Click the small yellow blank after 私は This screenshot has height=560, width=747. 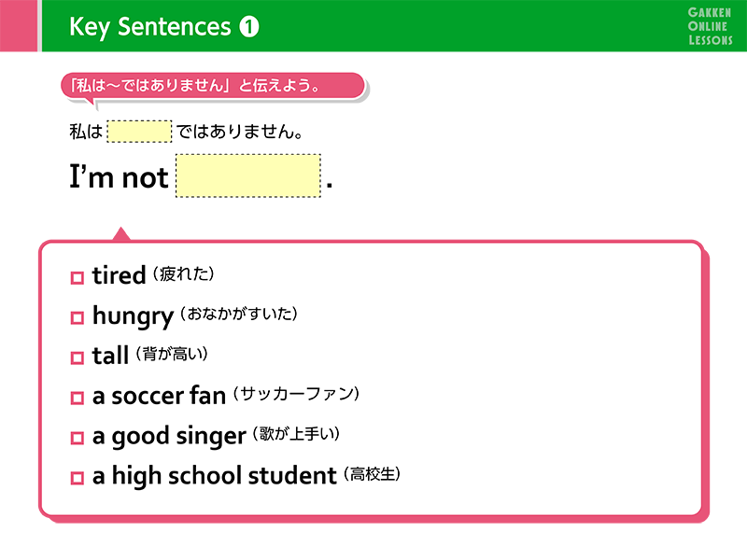coord(139,132)
